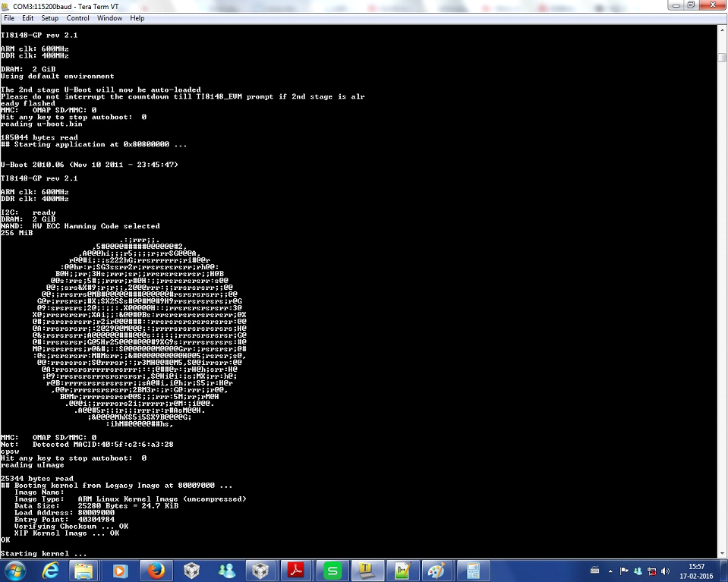Click the vertical scrollbar thumb
The height and width of the screenshot is (582, 728).
tap(723, 58)
